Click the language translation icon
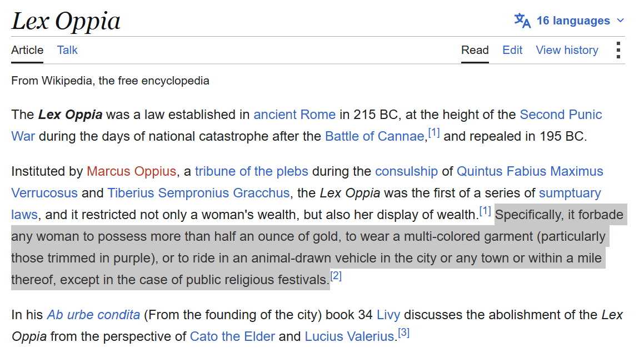The width and height of the screenshot is (644, 362). pos(522,21)
